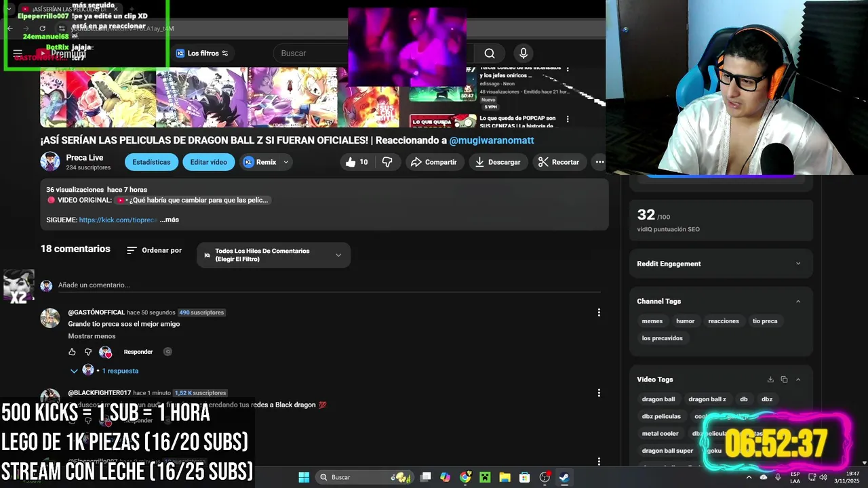868x488 pixels.
Task: Open the Copilot taskbar icon
Action: click(445, 477)
